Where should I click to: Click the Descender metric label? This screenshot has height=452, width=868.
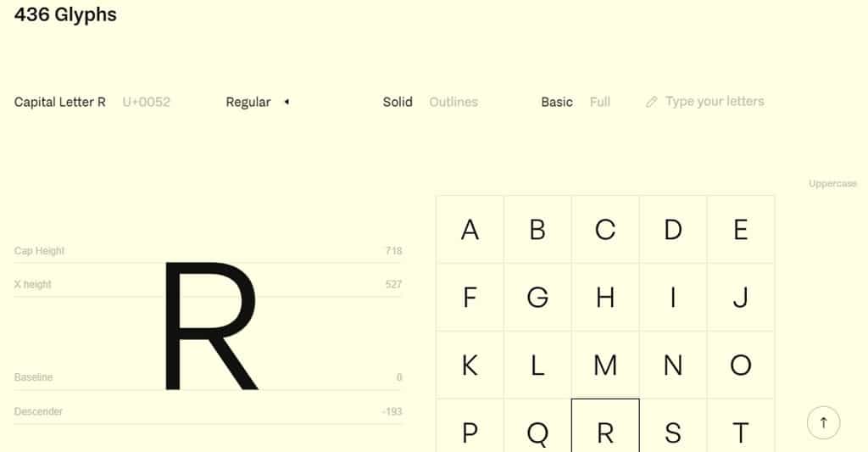coord(38,411)
